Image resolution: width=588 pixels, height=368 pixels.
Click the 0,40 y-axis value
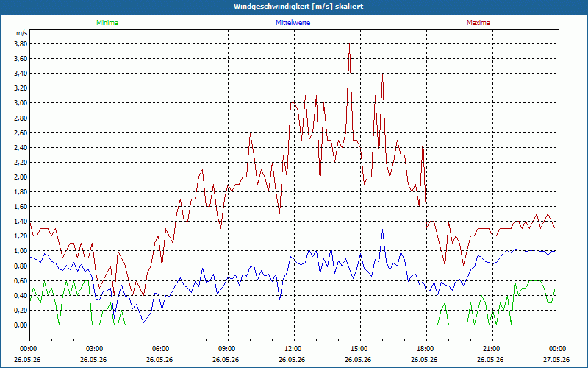(x=21, y=296)
